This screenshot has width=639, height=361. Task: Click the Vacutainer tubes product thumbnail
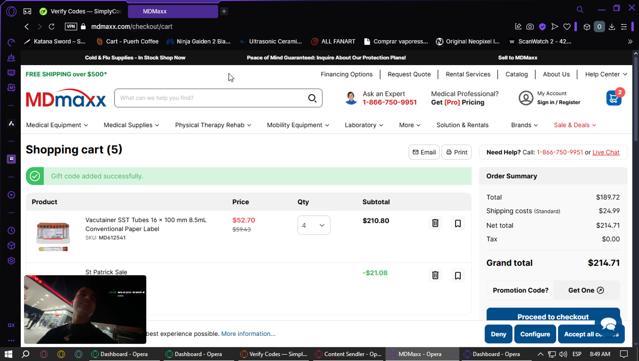pyautogui.click(x=53, y=236)
